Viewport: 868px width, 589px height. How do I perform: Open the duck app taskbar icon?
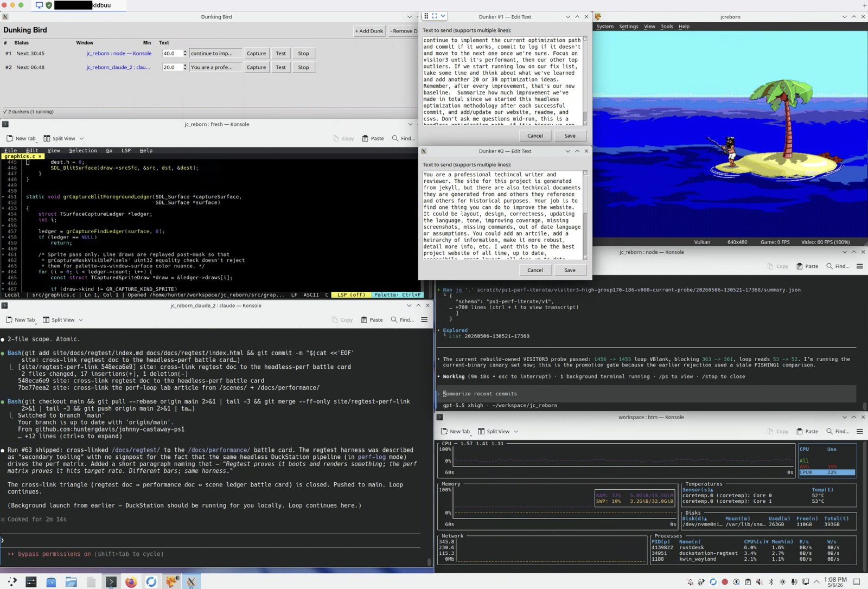[171, 582]
